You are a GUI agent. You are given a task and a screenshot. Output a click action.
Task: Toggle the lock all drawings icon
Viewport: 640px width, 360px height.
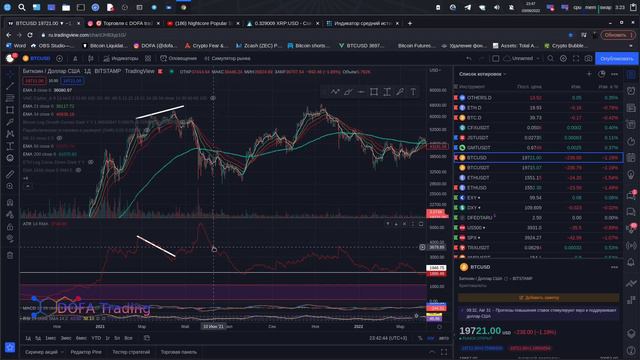pos(10,227)
